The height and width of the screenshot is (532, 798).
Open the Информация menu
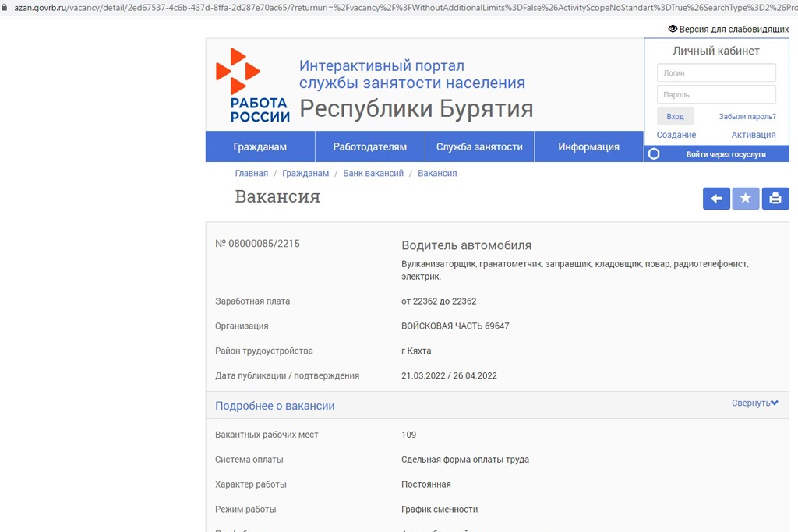coord(588,146)
